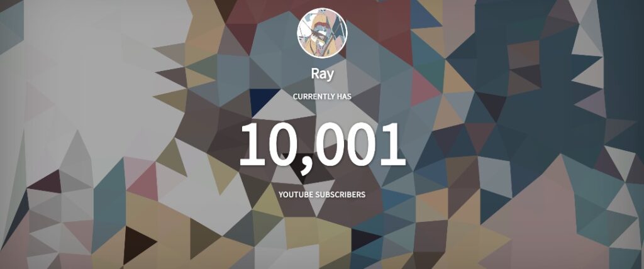Open the channel name "Ray"
644x269 pixels.
[322, 74]
